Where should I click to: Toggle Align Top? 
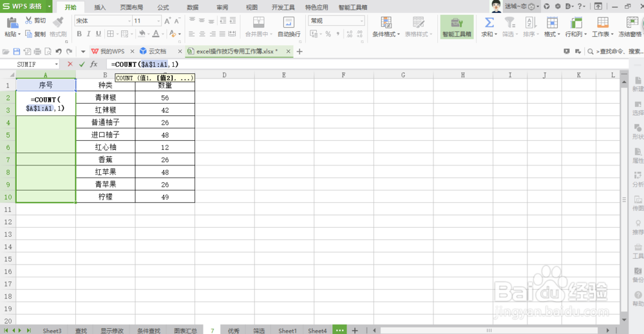coord(192,20)
